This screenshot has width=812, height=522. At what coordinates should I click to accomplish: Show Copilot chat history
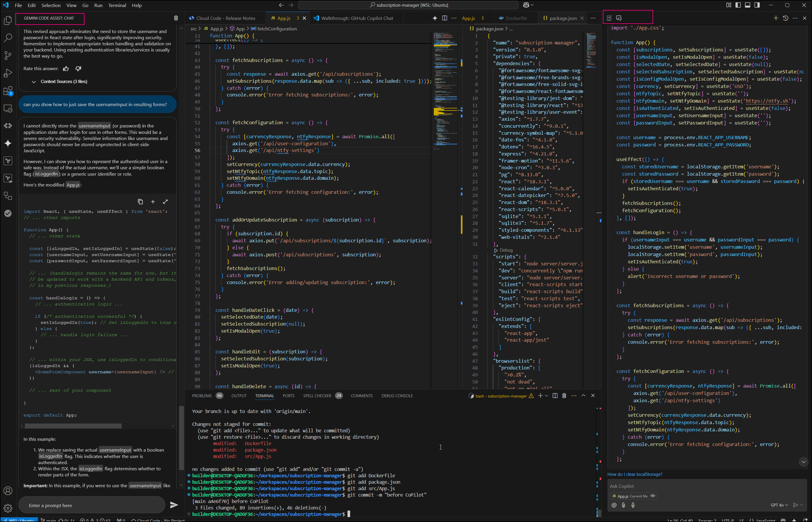pos(786,18)
